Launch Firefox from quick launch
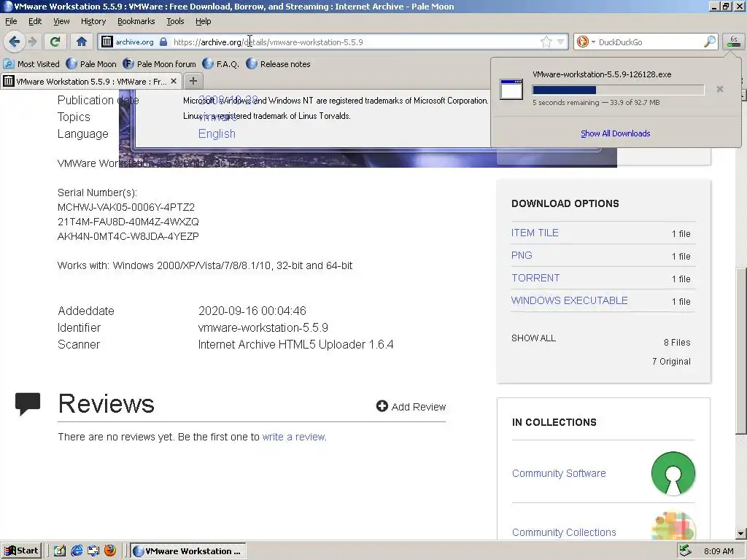The height and width of the screenshot is (560, 747). click(110, 551)
